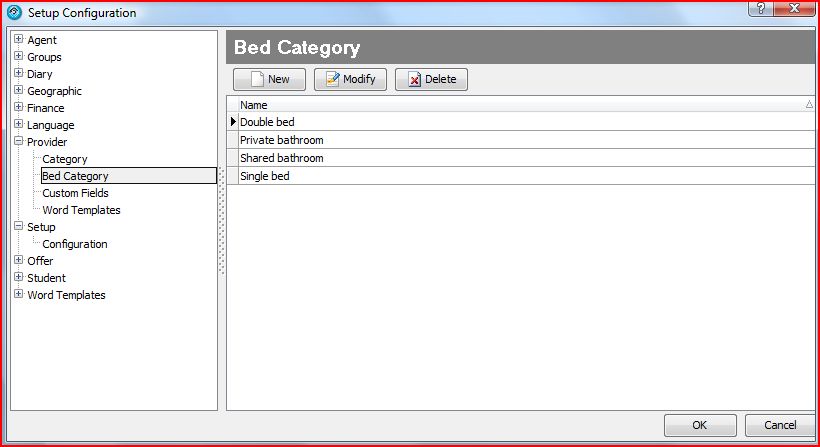
Task: Click the help question mark in title bar
Action: click(x=762, y=9)
